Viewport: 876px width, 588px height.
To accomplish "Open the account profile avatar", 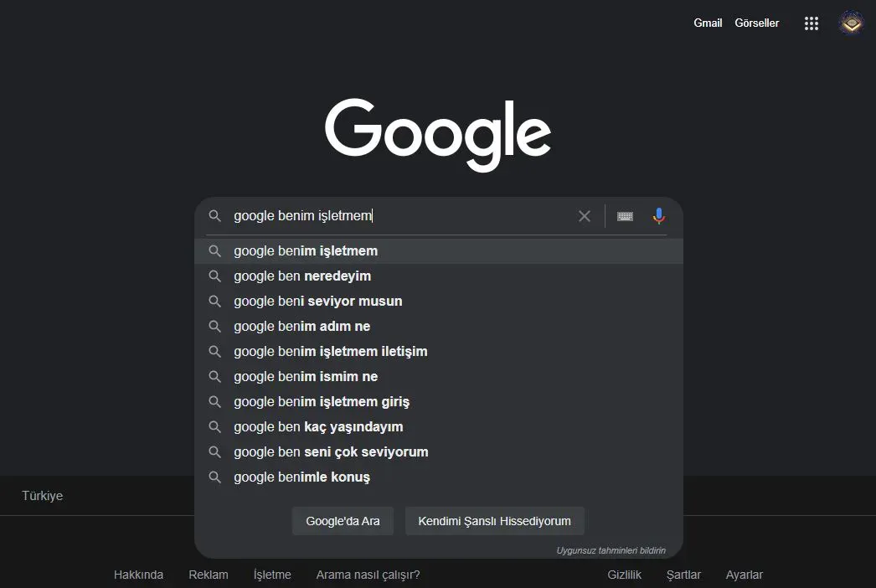I will coord(851,23).
